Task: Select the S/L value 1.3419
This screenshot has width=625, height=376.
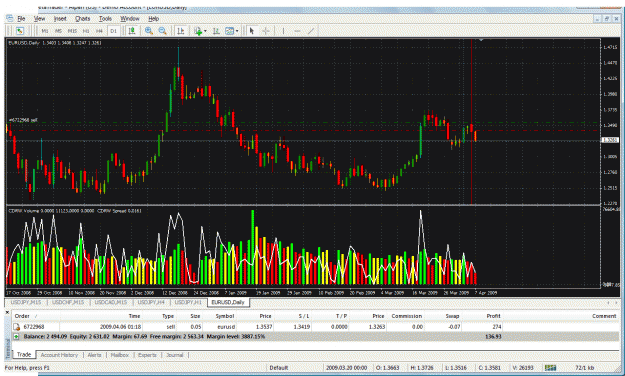Action: coord(302,327)
